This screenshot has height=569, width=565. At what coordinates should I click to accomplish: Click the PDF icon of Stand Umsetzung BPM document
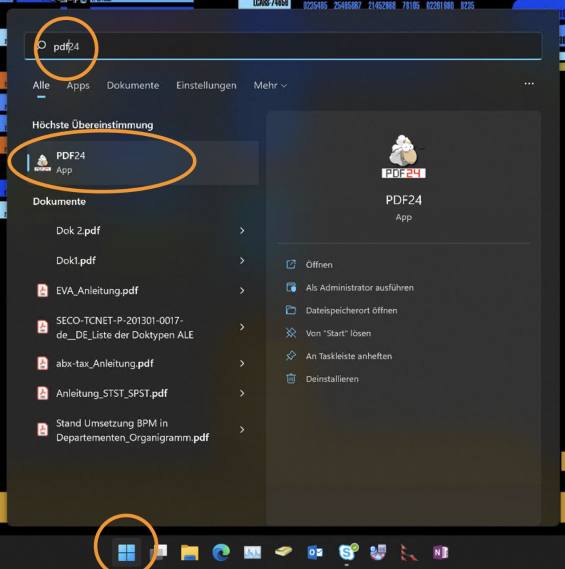click(x=43, y=430)
